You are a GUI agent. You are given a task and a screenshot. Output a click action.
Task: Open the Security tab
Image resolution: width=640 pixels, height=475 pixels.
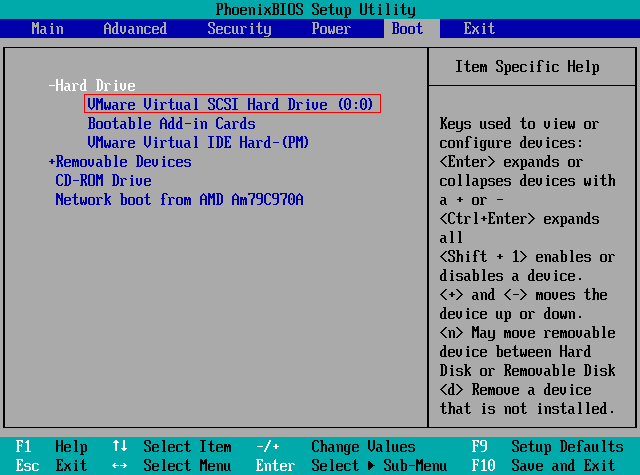click(239, 29)
